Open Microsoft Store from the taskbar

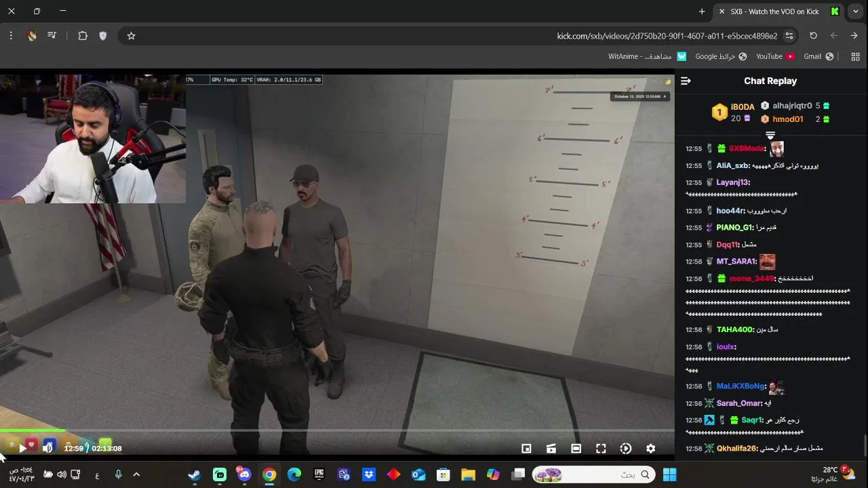click(443, 474)
